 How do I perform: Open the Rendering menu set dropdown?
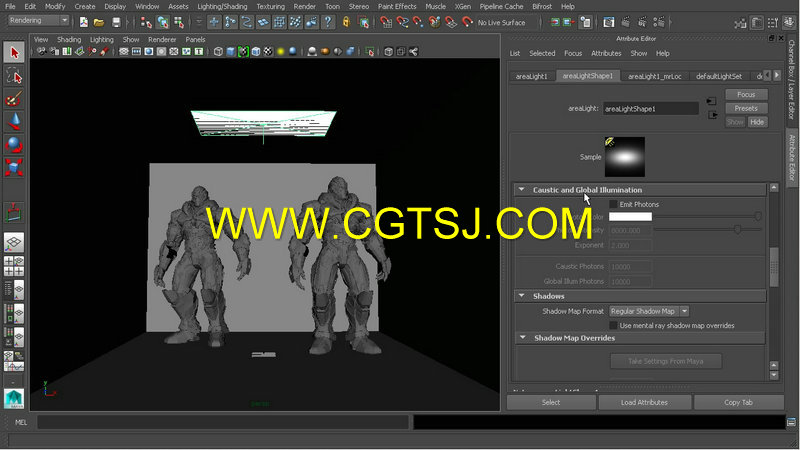[38, 20]
